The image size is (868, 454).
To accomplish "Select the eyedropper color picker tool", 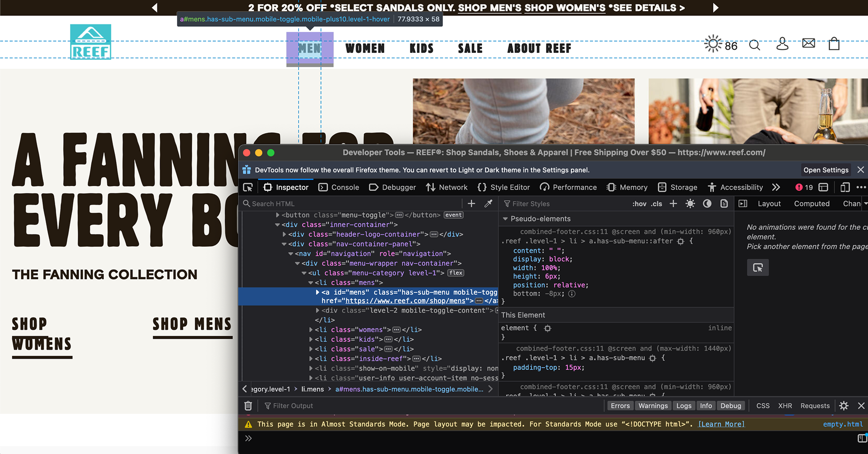I will coord(488,204).
